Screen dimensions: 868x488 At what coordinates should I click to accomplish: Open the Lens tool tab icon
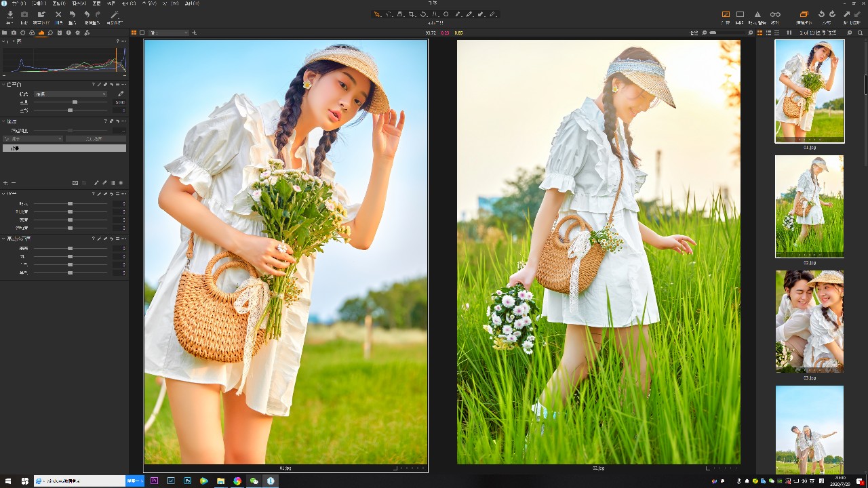pyautogui.click(x=22, y=33)
